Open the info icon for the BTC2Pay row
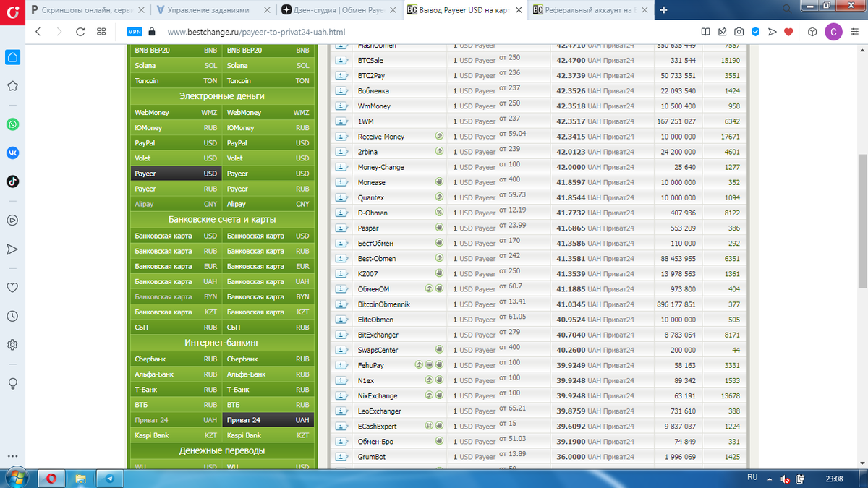This screenshot has height=488, width=868. coord(342,76)
